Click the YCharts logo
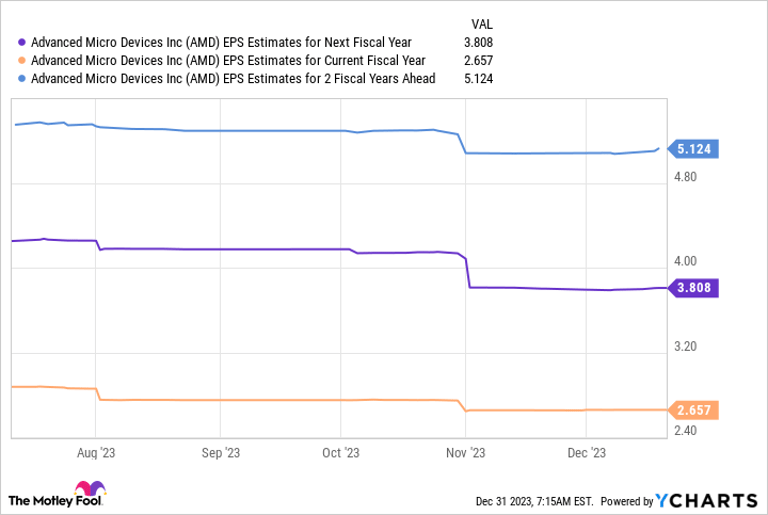The height and width of the screenshot is (515, 768). point(706,500)
